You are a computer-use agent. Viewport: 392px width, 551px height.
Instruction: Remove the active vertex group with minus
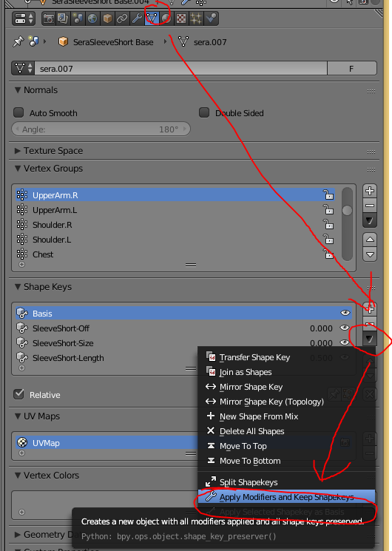pos(370,206)
